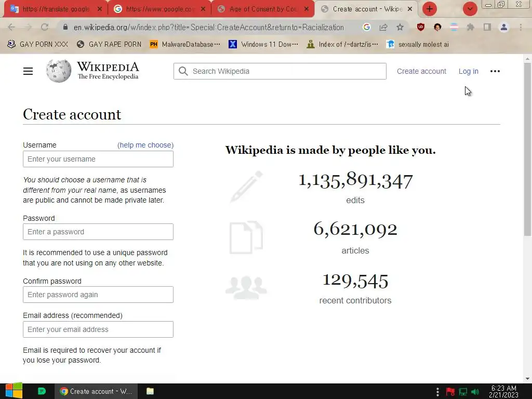Click the striped flag extension icon
The height and width of the screenshot is (399, 532).
454,27
